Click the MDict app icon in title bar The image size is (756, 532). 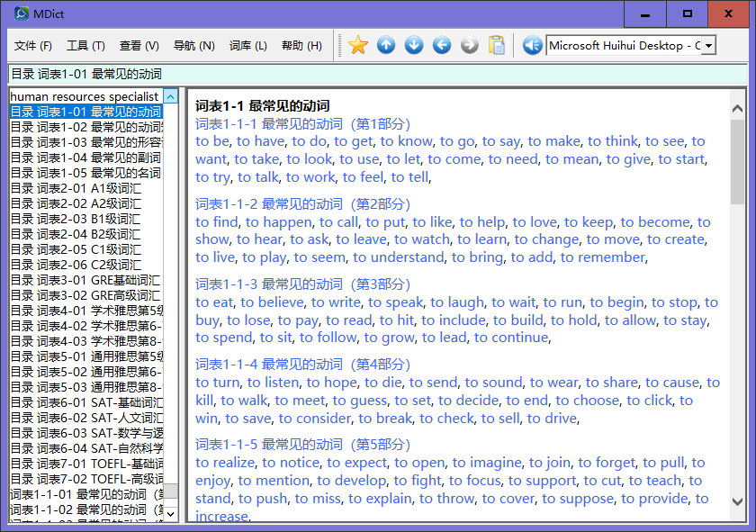[22, 14]
